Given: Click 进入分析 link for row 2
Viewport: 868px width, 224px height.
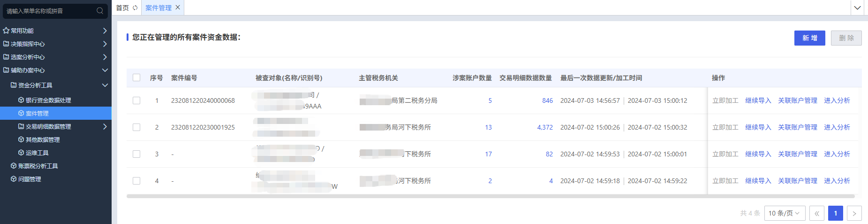Looking at the screenshot, I should click(837, 127).
